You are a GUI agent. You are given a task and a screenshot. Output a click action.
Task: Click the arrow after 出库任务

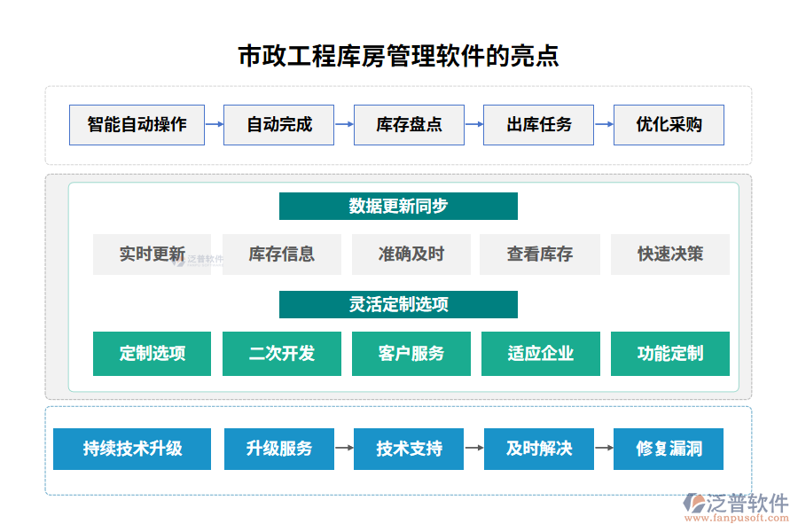coord(604,125)
